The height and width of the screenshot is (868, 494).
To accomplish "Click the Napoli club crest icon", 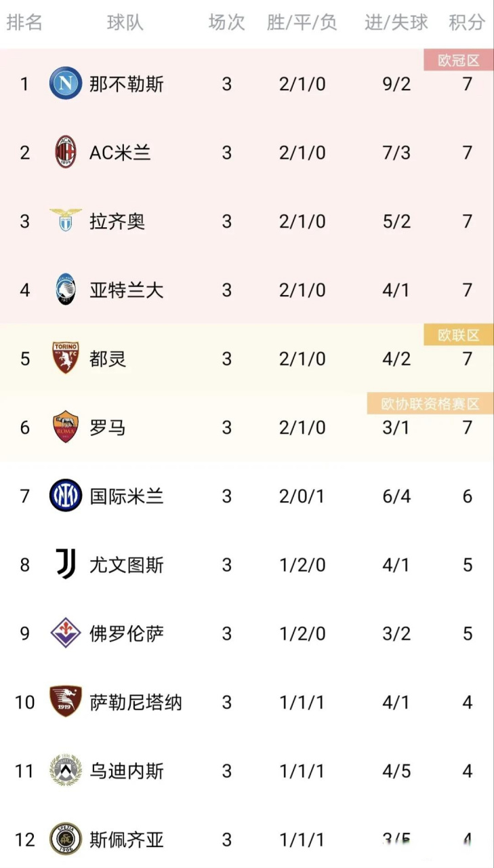I will coord(65,83).
